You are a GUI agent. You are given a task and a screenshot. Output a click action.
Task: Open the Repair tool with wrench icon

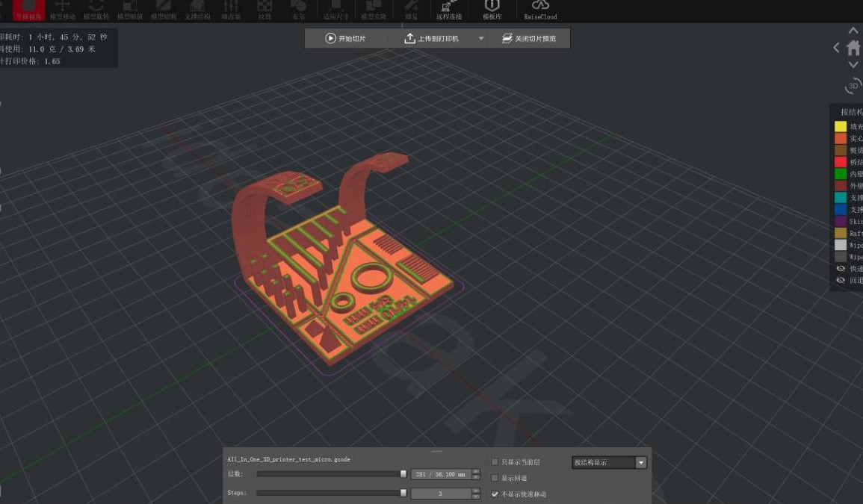tap(411, 10)
